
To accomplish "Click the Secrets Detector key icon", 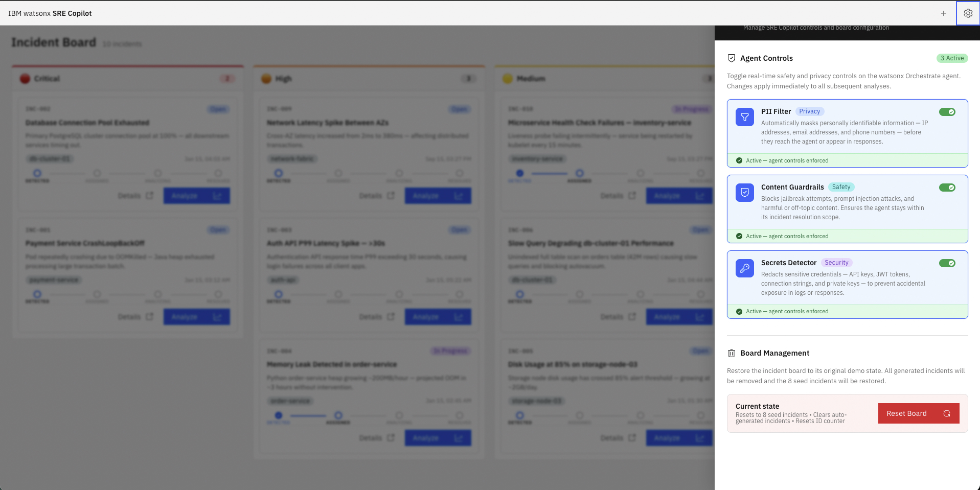I will tap(745, 268).
